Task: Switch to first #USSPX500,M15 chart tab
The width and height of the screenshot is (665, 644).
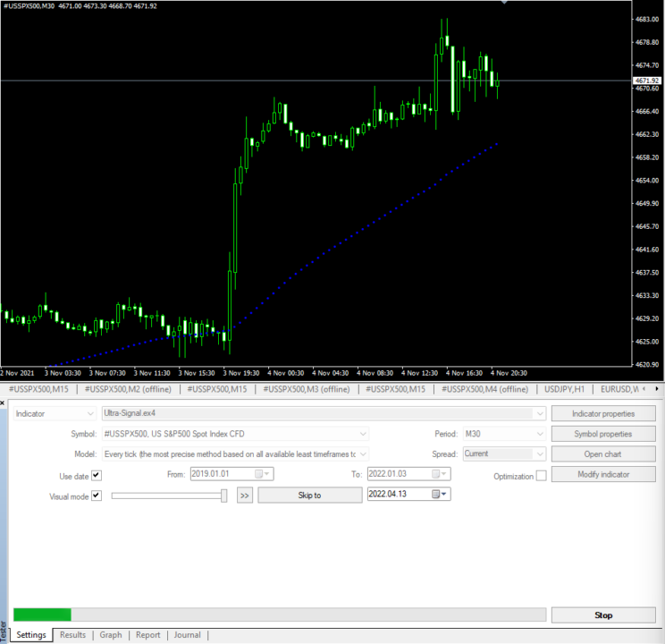Action: point(38,389)
